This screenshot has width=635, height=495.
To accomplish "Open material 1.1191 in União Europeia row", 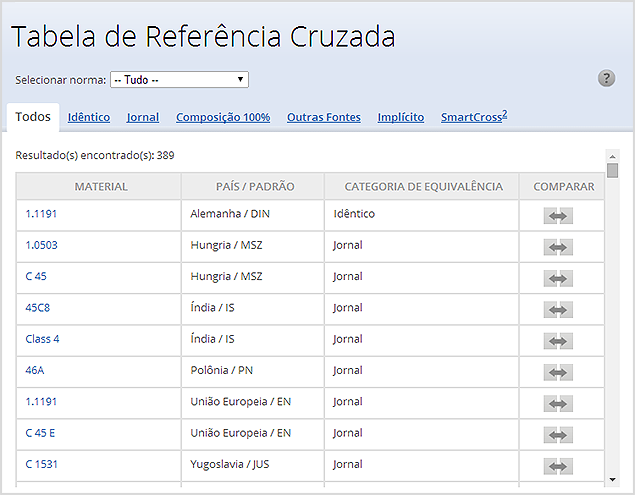I will pos(41,402).
